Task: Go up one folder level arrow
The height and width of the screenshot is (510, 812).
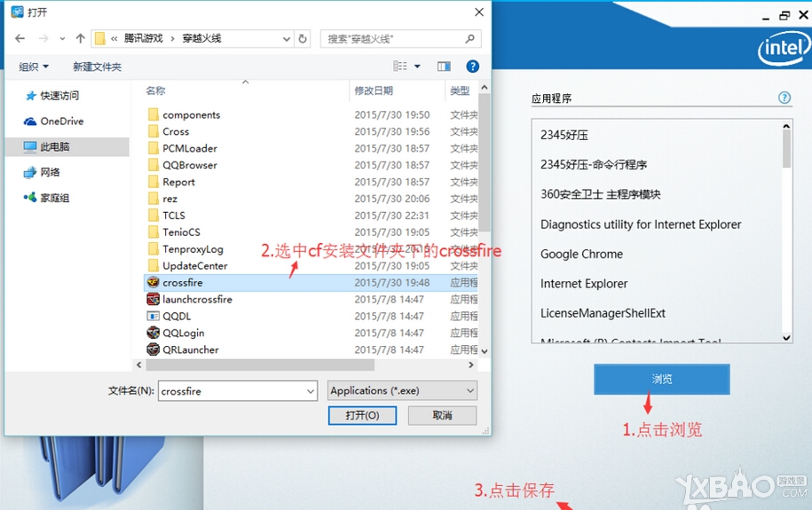Action: pos(80,38)
